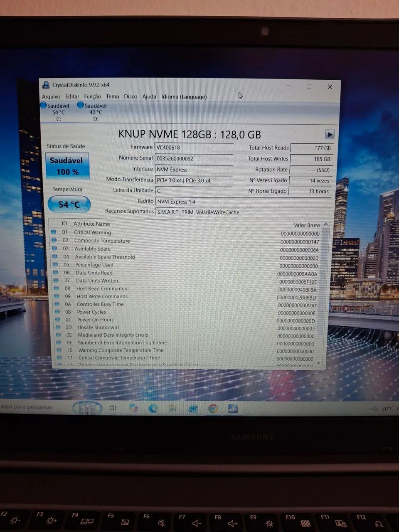
Task: Click the Attribute Name column header
Action: (92, 224)
